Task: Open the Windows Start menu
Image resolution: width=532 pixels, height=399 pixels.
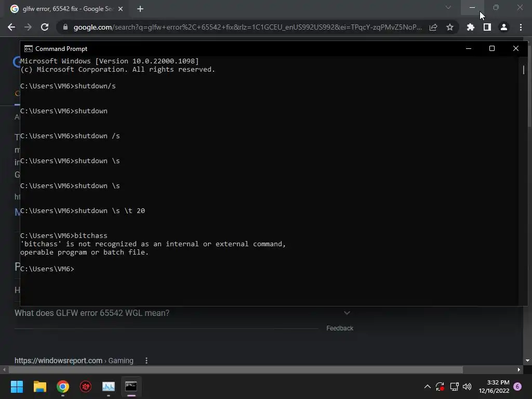Action: point(17,387)
